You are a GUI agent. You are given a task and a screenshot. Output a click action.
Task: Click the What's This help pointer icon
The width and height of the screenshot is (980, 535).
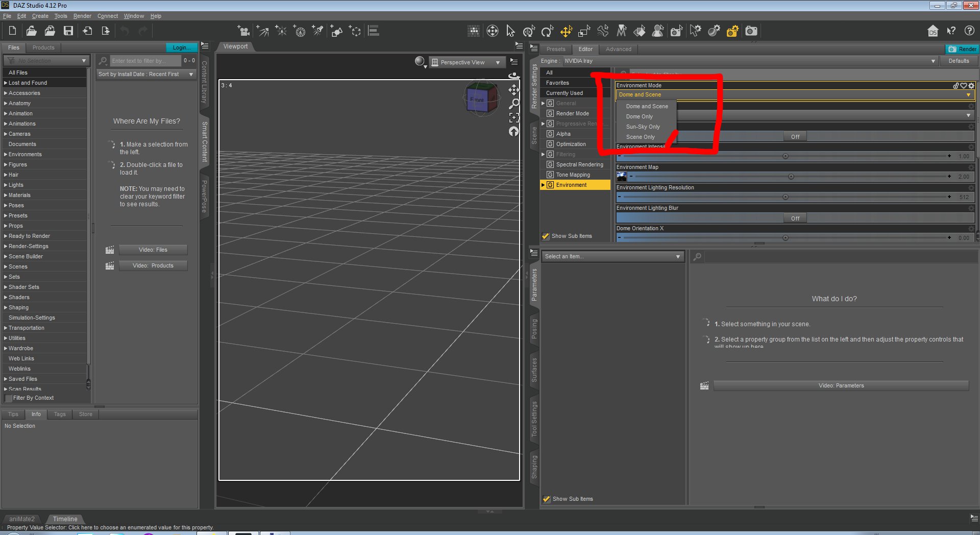point(951,31)
